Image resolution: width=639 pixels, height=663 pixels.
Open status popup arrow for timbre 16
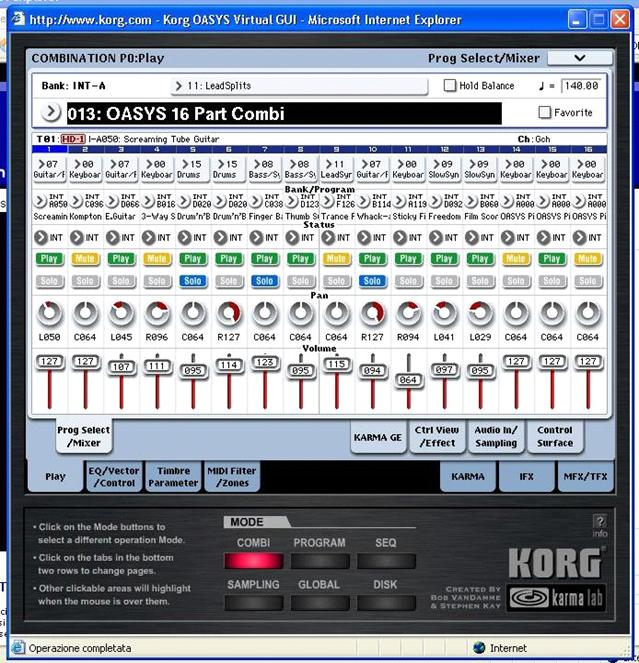580,238
